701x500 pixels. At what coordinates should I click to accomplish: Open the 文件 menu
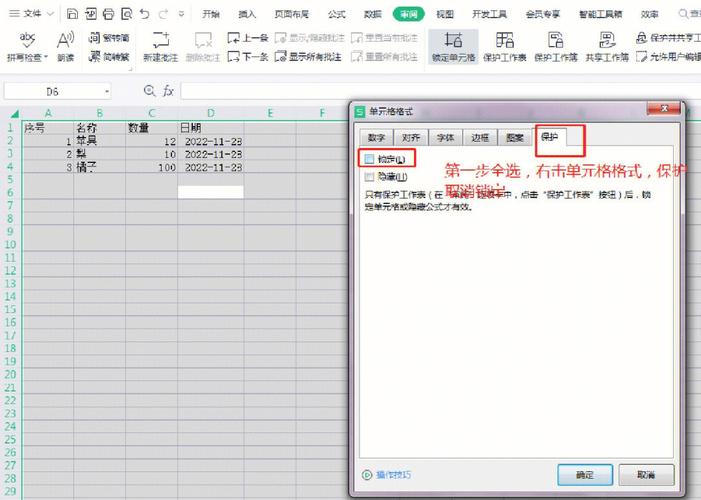pos(32,14)
